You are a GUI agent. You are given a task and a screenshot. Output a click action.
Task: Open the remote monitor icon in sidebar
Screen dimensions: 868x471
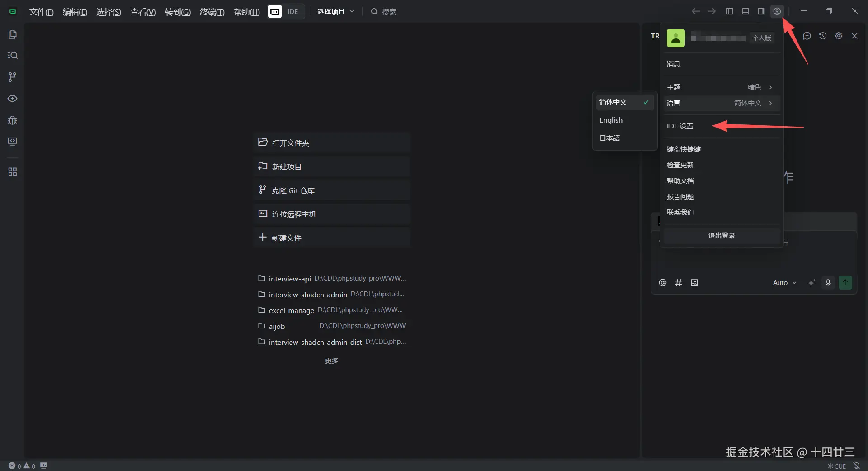coord(13,142)
